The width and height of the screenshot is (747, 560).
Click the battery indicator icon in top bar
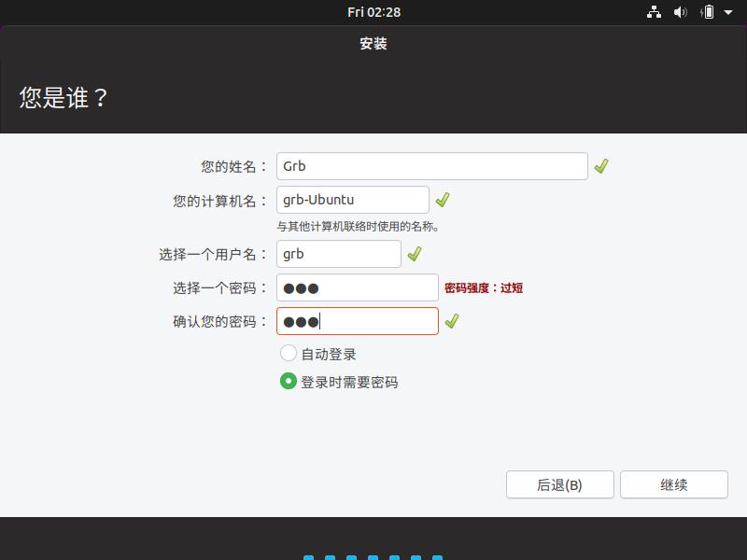point(708,12)
